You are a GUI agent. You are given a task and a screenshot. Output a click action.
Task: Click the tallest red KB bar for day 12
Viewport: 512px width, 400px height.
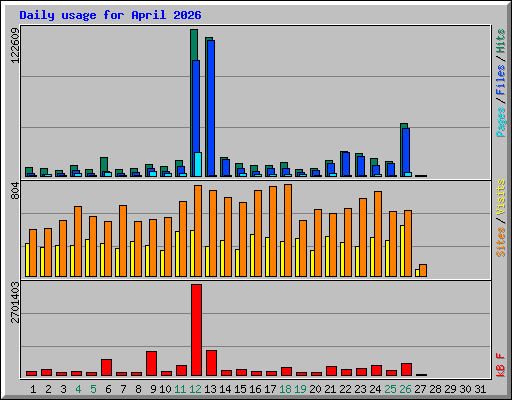pyautogui.click(x=196, y=330)
